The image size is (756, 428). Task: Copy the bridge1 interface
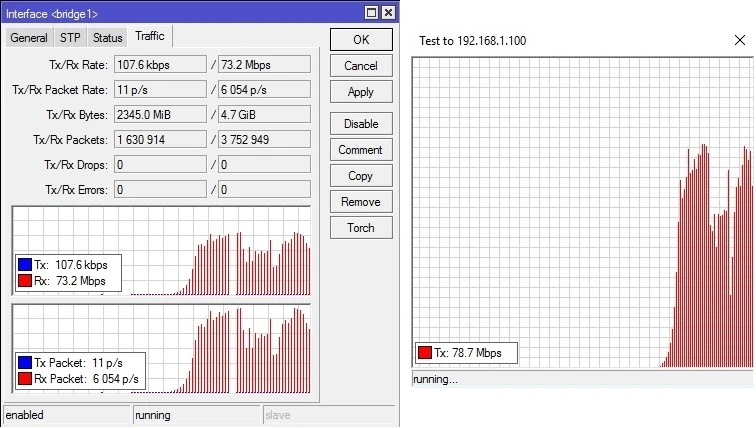(x=360, y=176)
